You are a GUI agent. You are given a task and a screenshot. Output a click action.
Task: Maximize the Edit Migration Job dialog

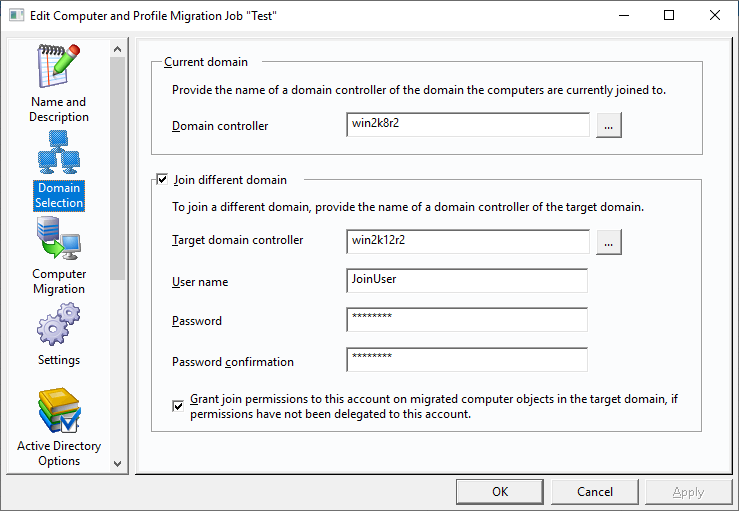[669, 15]
